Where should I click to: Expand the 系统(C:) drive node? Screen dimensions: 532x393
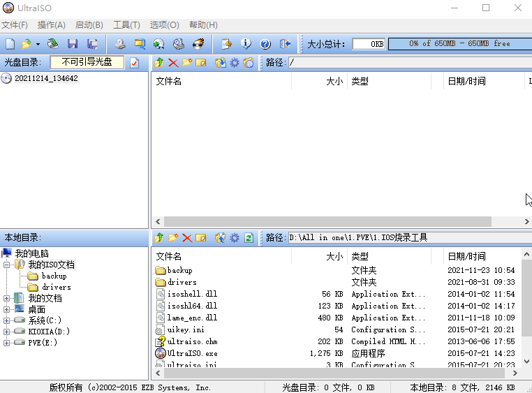pyautogui.click(x=6, y=320)
